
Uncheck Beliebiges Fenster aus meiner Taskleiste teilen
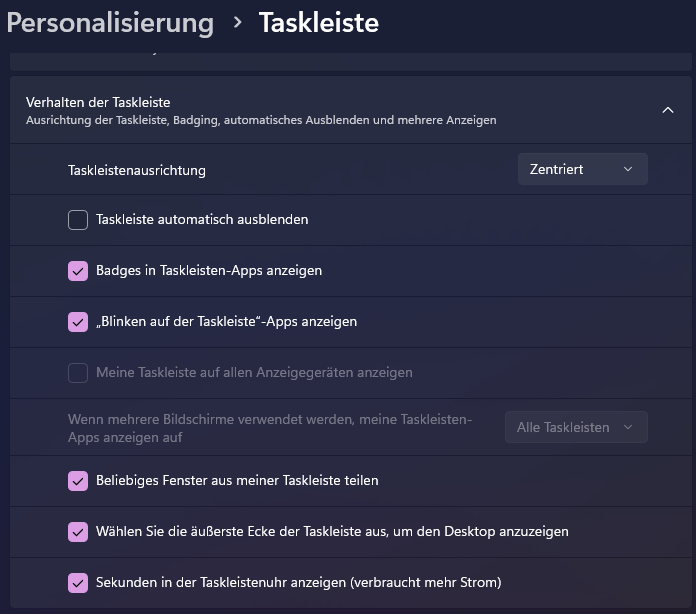[78, 481]
